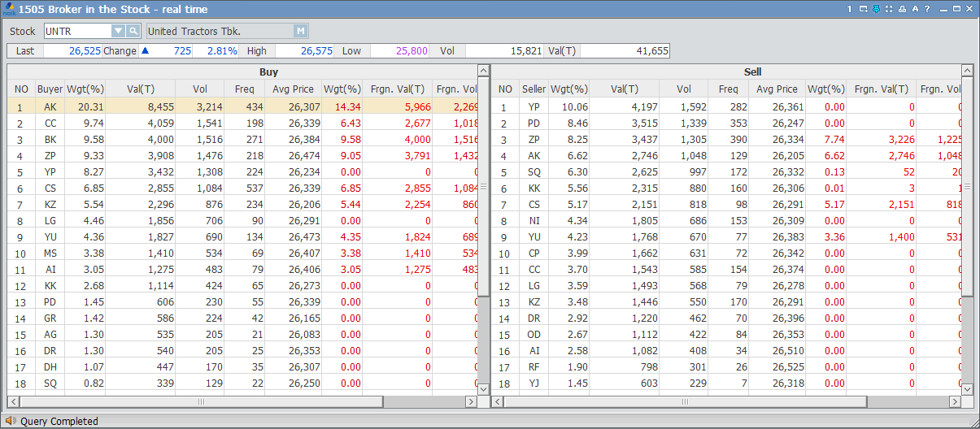Image resolution: width=980 pixels, height=429 pixels.
Task: Open the Stock code dropdown arrow
Action: (x=118, y=31)
